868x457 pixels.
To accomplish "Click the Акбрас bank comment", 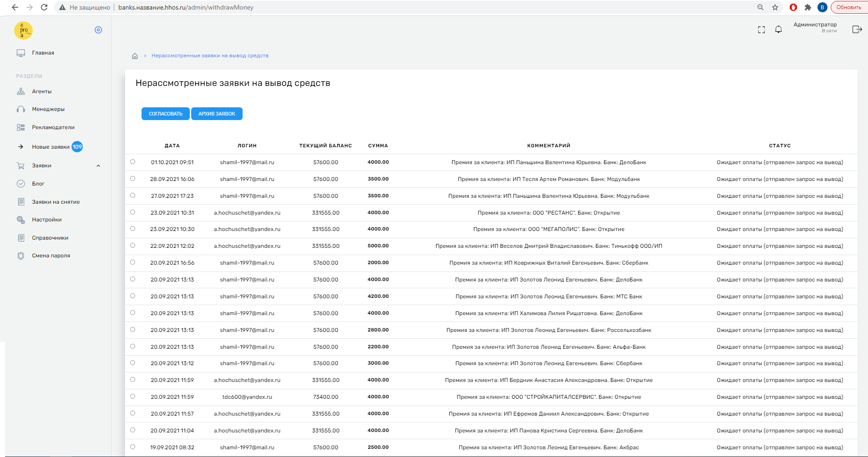I will (549, 447).
